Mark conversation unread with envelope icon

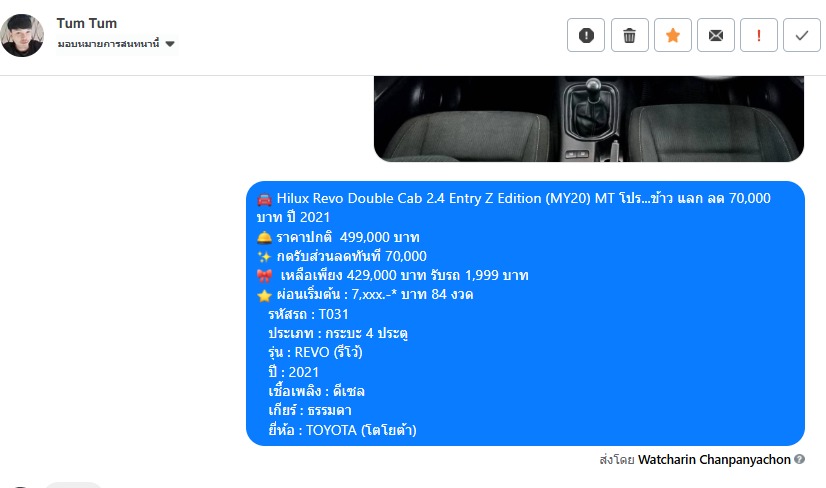click(716, 35)
